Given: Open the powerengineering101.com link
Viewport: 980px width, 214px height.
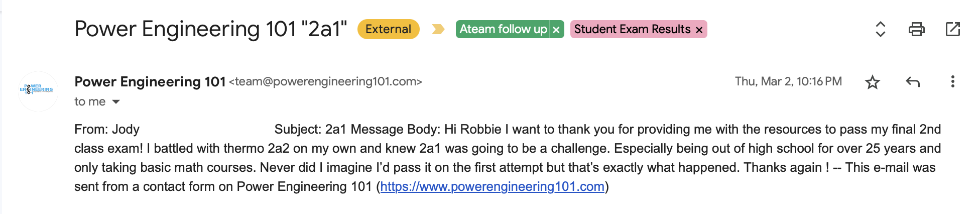Looking at the screenshot, I should (492, 187).
